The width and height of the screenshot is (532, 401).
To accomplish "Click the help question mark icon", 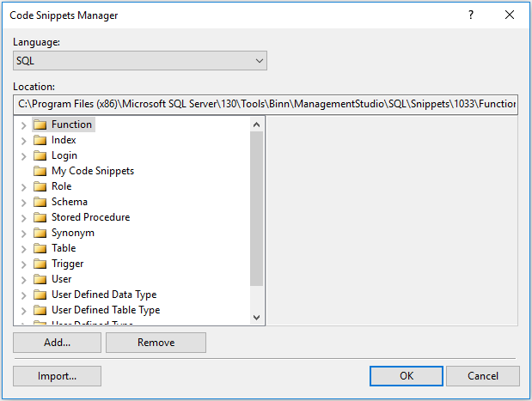I will (x=470, y=15).
